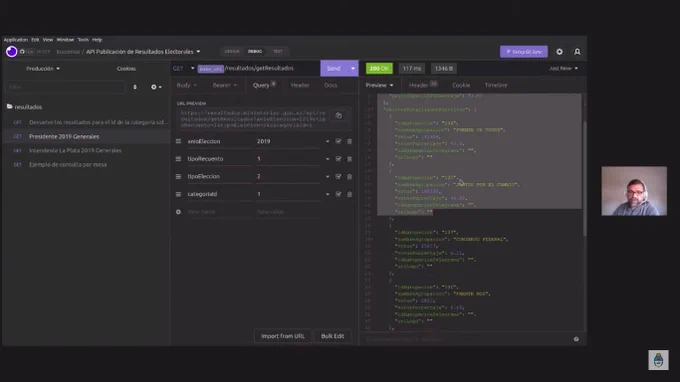
Task: Switch to the Debug tab
Action: 255,52
